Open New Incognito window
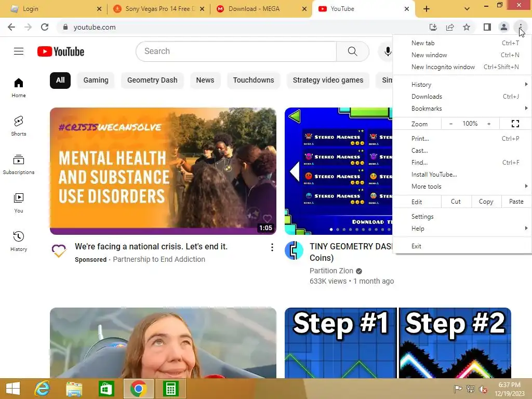Image resolution: width=532 pixels, height=399 pixels. point(462,67)
